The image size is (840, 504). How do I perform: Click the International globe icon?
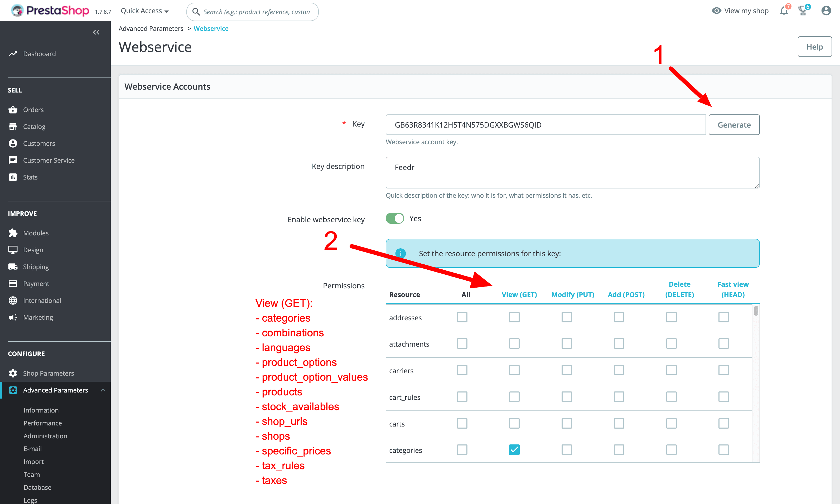tap(13, 301)
